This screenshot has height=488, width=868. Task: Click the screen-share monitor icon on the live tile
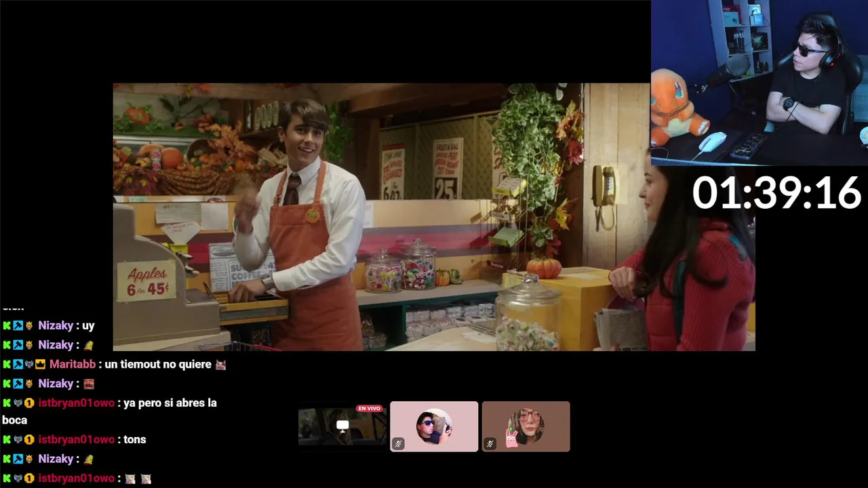click(342, 426)
